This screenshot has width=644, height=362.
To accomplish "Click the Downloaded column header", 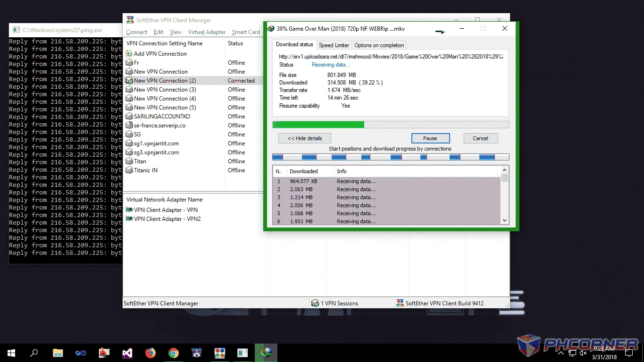I will coord(310,171).
